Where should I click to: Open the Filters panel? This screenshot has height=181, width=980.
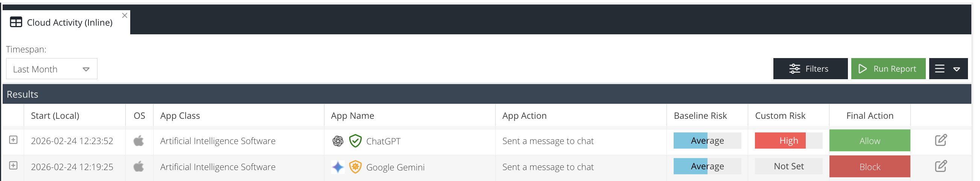(810, 69)
